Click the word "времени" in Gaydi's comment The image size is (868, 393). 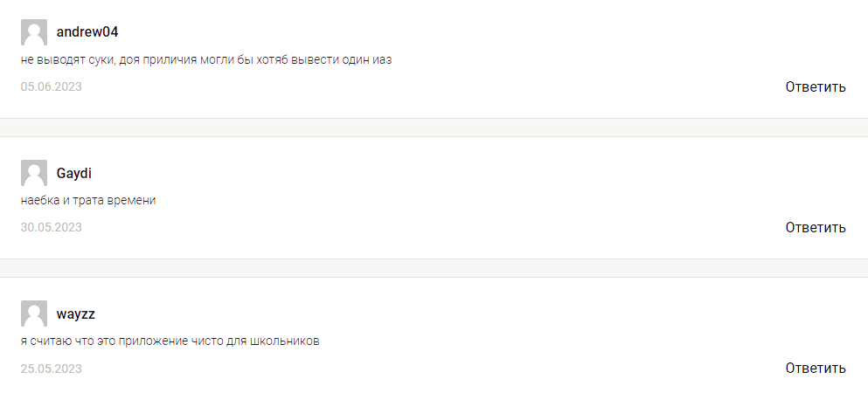click(x=132, y=201)
